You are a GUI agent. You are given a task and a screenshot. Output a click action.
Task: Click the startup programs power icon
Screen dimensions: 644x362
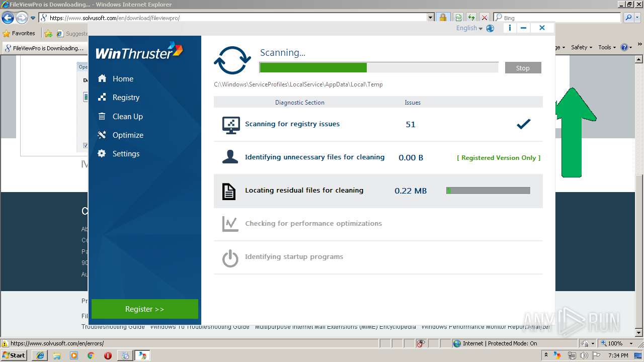[x=230, y=258]
